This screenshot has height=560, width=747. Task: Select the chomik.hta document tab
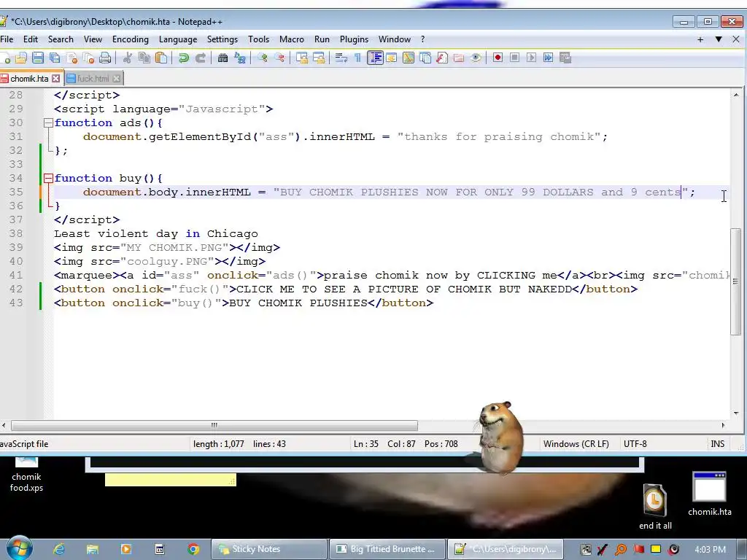pyautogui.click(x=29, y=79)
